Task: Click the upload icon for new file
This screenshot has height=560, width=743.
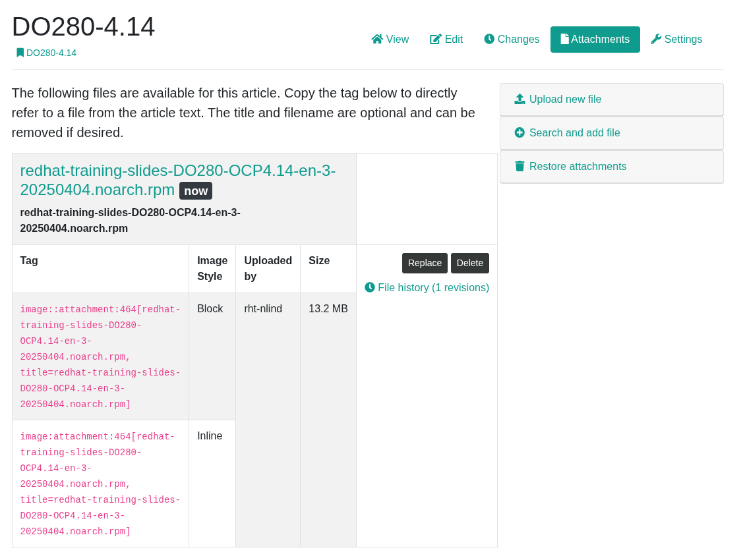Action: tap(520, 99)
